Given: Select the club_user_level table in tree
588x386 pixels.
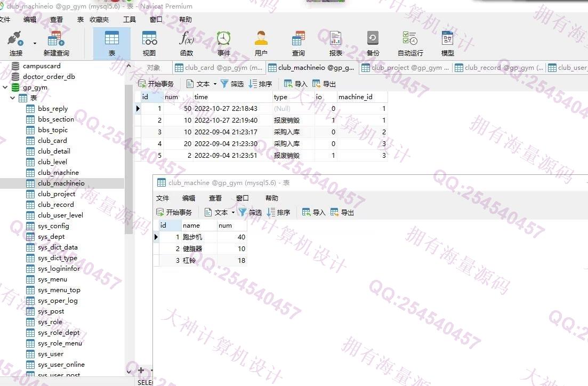Looking at the screenshot, I should pos(60,215).
